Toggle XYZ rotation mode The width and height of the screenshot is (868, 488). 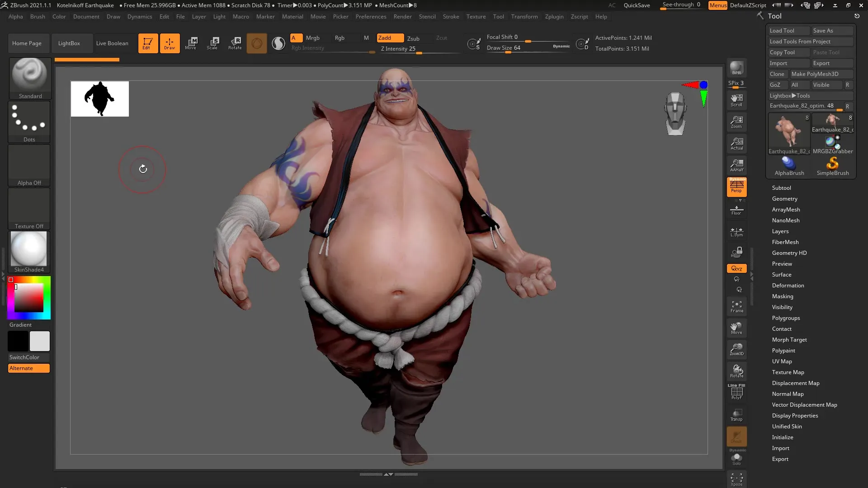(736, 268)
